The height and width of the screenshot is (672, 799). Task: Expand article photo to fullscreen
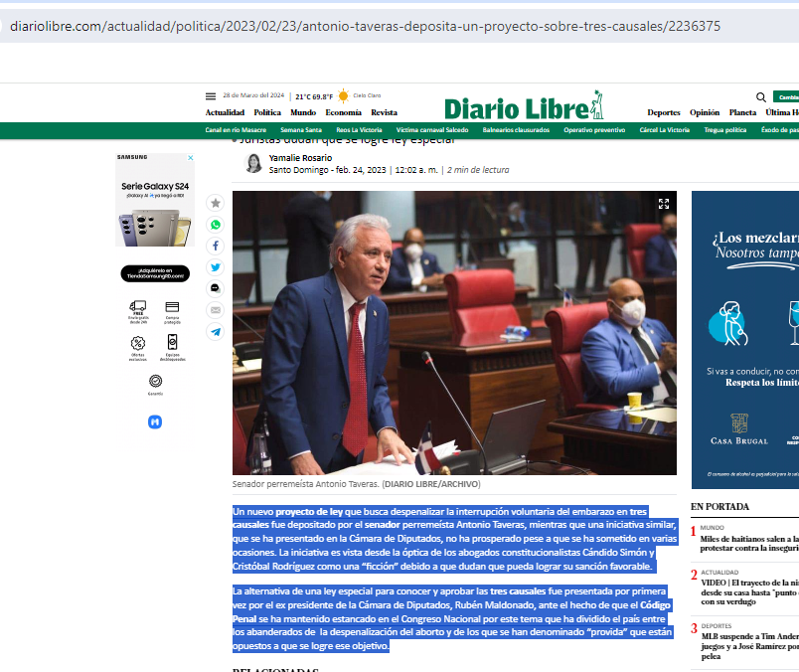(x=664, y=204)
